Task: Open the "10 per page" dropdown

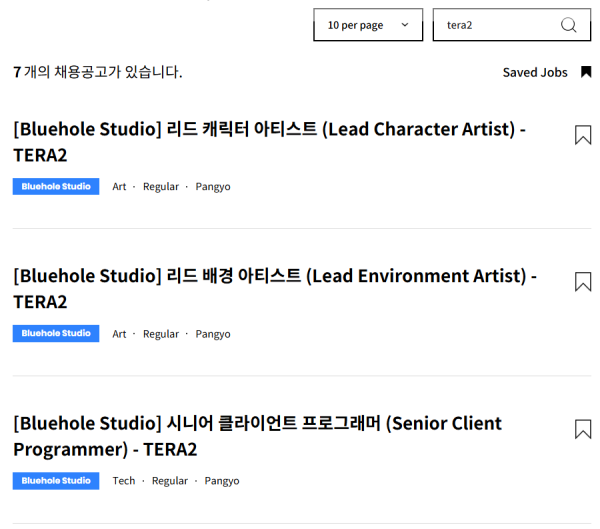Action: coord(367,25)
